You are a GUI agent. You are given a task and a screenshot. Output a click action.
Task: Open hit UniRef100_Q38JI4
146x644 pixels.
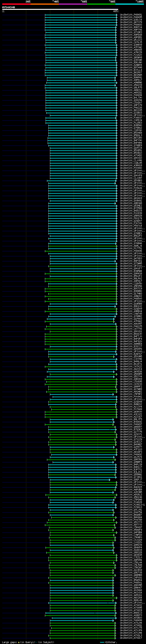(131, 20)
